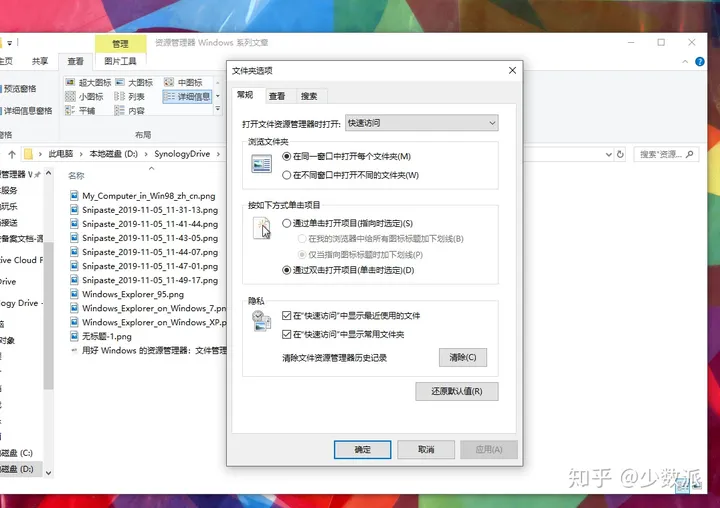Click icon of Windows_Explorer_95.png file

click(74, 294)
